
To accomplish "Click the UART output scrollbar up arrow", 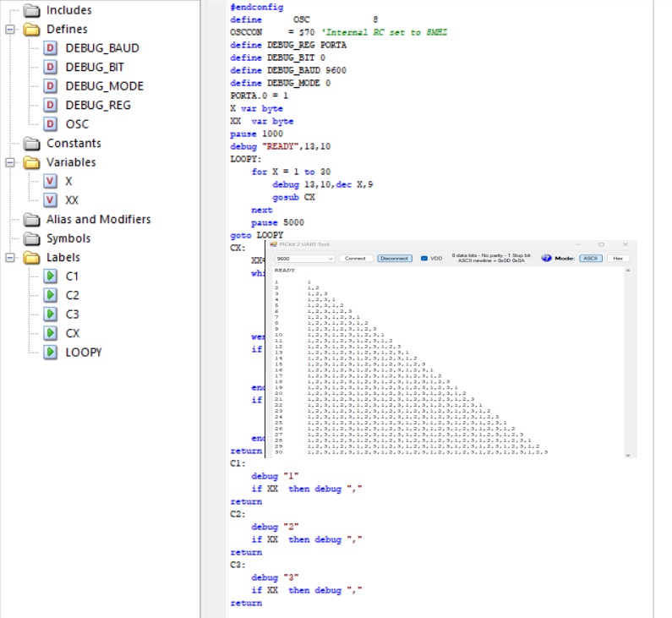I will pos(627,271).
